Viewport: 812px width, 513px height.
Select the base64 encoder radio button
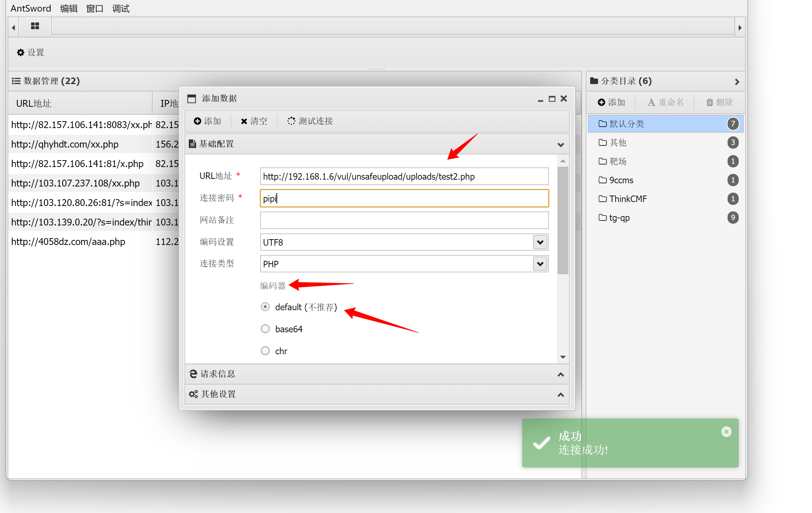tap(265, 329)
